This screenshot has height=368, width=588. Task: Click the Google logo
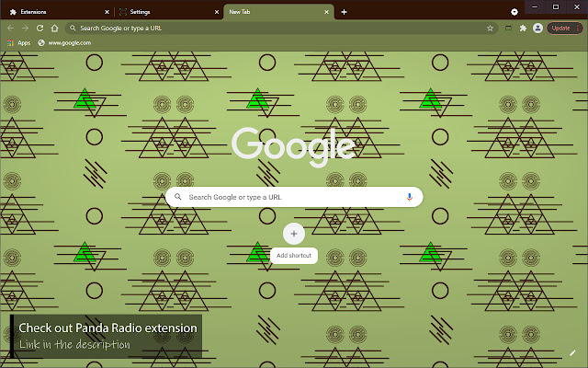pyautogui.click(x=294, y=147)
